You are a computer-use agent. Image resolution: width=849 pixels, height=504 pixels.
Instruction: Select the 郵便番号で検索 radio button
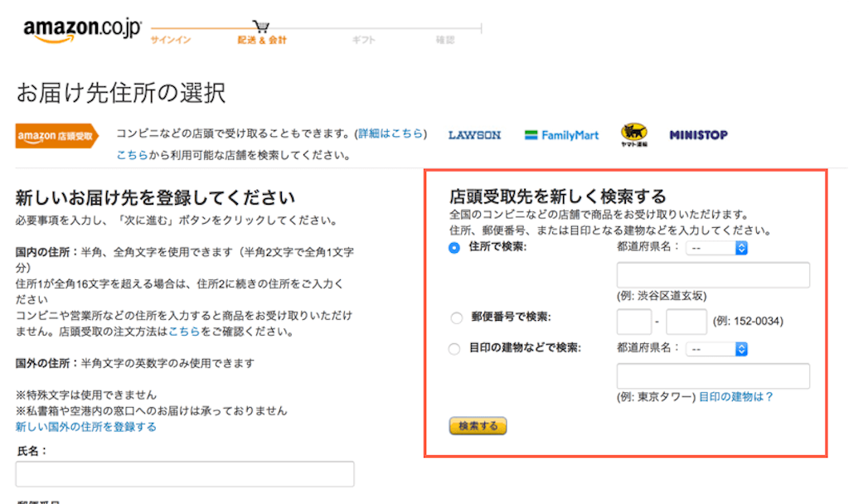457,317
